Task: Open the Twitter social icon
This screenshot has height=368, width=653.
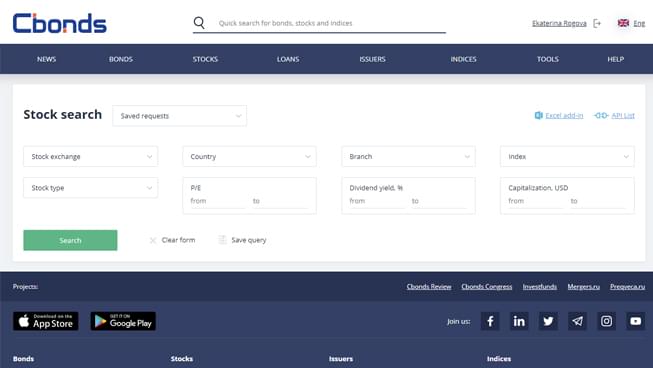Action: coord(548,321)
